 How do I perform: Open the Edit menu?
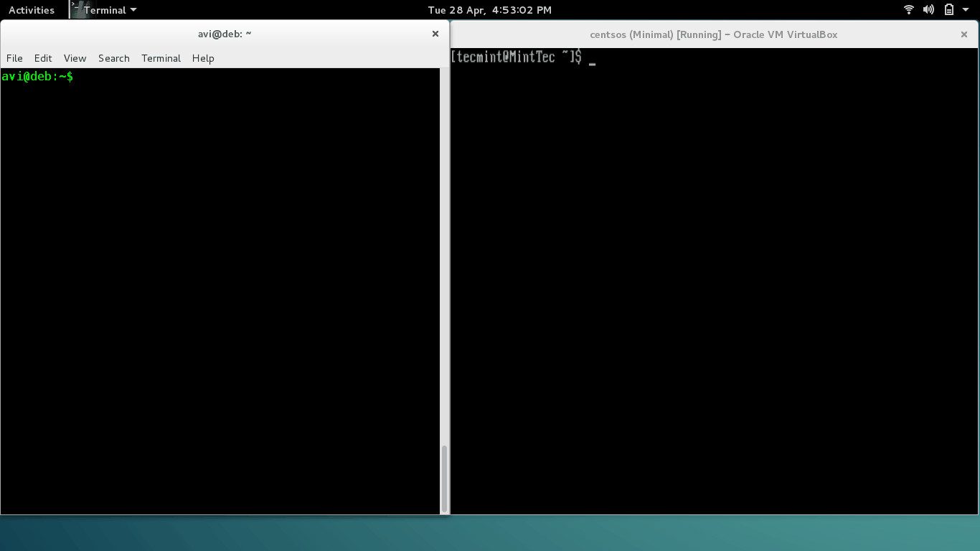tap(43, 58)
